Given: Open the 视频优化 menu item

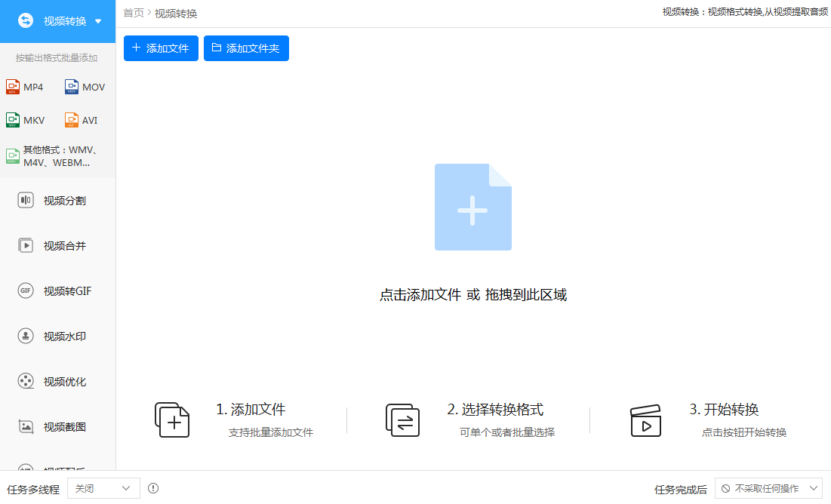Looking at the screenshot, I should point(58,381).
